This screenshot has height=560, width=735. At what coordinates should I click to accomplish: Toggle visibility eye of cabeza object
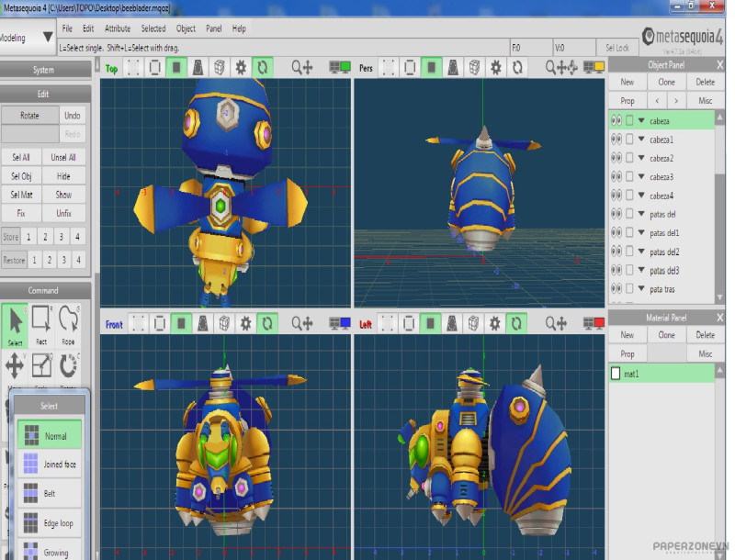616,120
